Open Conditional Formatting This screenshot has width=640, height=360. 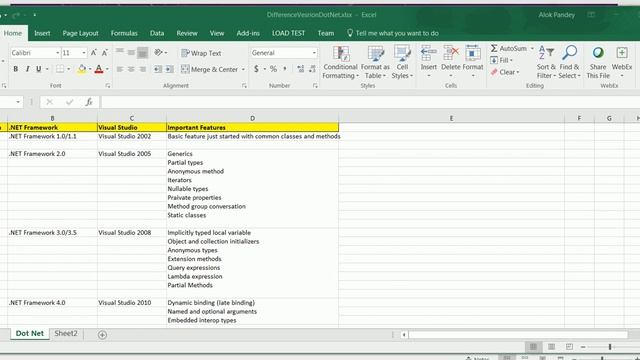tap(340, 62)
